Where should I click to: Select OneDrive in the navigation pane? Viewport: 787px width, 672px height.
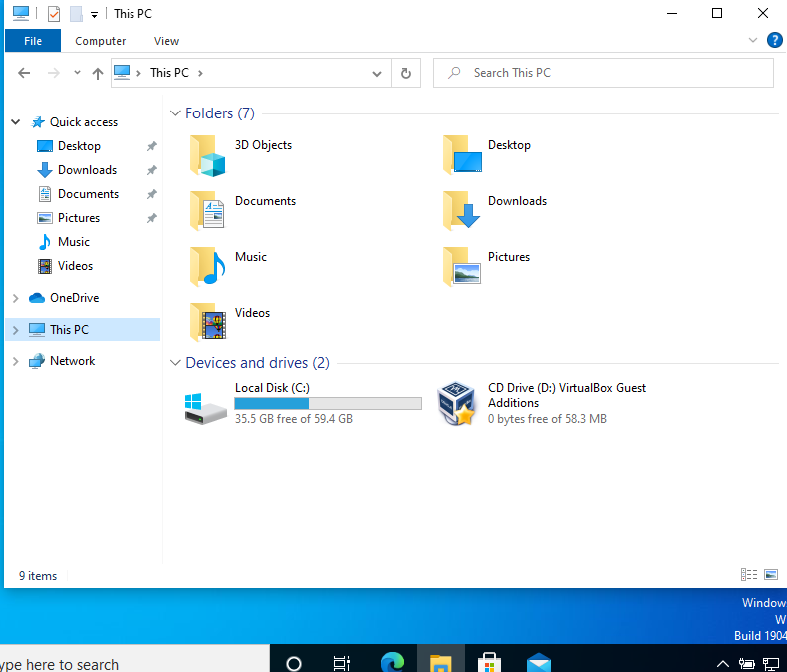[x=74, y=298]
